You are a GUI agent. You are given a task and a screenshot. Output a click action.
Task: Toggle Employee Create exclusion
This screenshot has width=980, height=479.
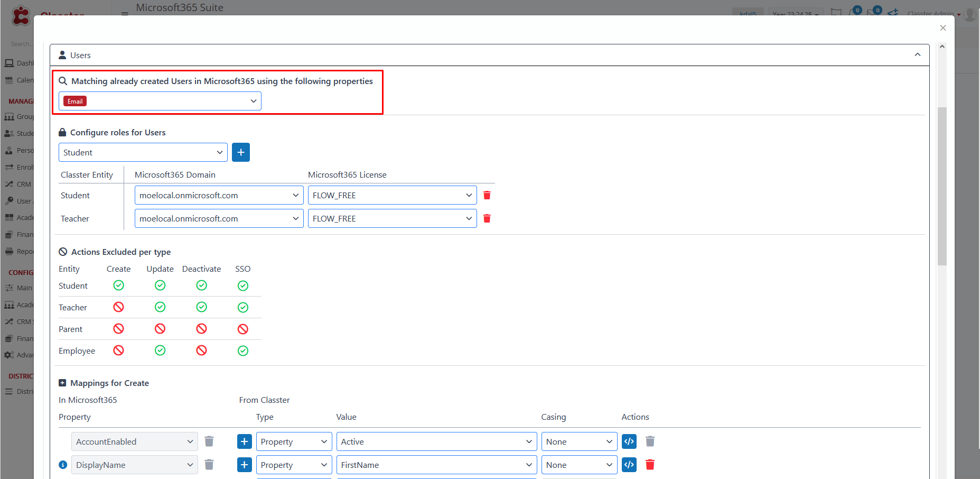pos(119,351)
